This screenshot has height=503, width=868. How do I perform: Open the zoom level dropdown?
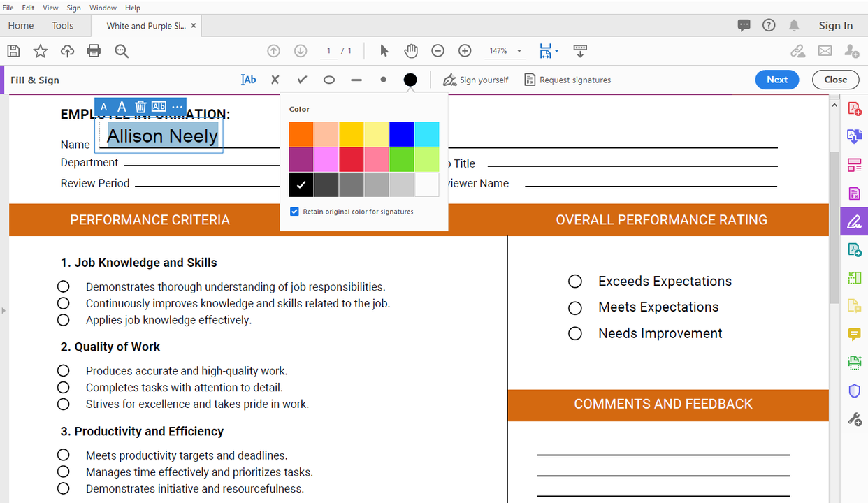point(518,50)
